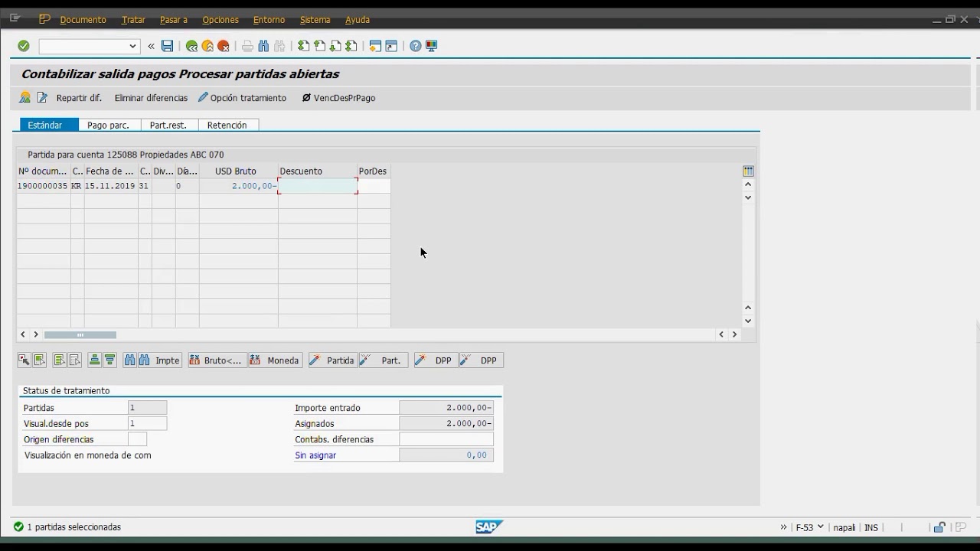The width and height of the screenshot is (980, 551).
Task: Click the descending sort icon below table
Action: pyautogui.click(x=109, y=360)
